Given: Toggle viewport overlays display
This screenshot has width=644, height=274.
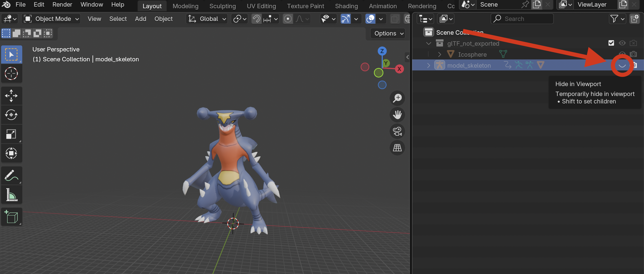Looking at the screenshot, I should coord(370,19).
